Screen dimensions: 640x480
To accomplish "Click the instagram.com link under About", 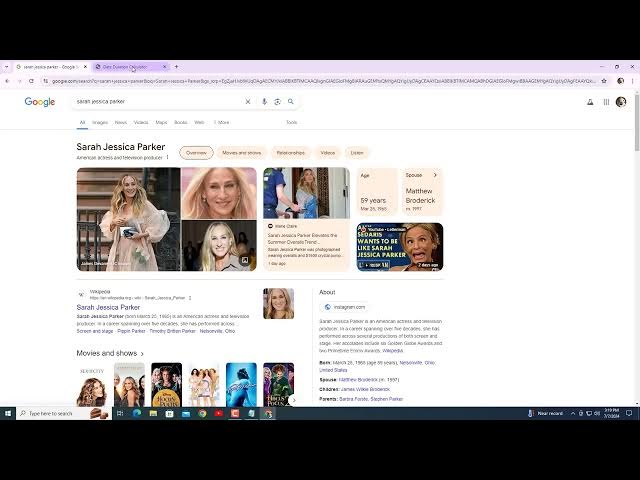I will (349, 307).
